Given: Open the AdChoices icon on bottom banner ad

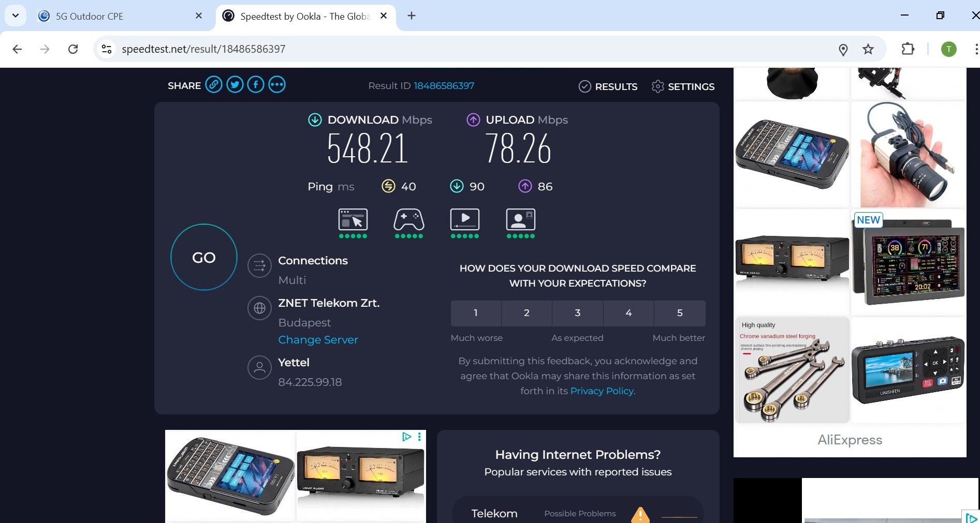Looking at the screenshot, I should 407,437.
